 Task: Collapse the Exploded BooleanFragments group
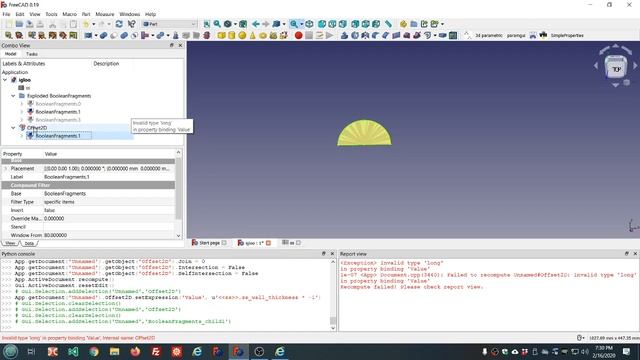(13, 96)
